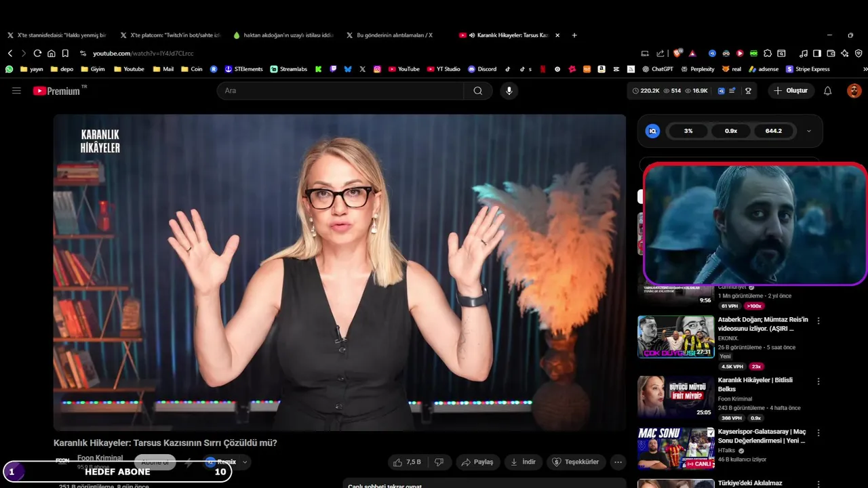Open options for Kayserispor-Galatasaray video
This screenshot has height=488, width=868.
tap(818, 432)
